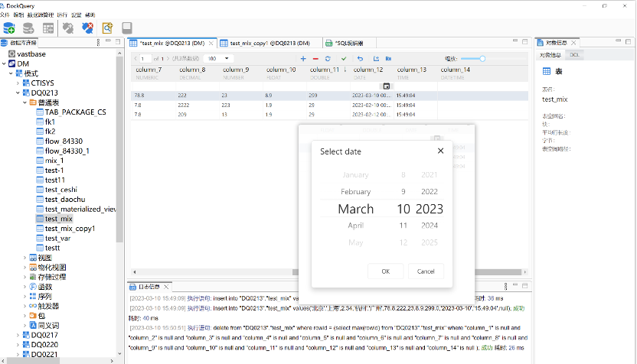Click the grey add-database toolbar icon

click(28, 28)
